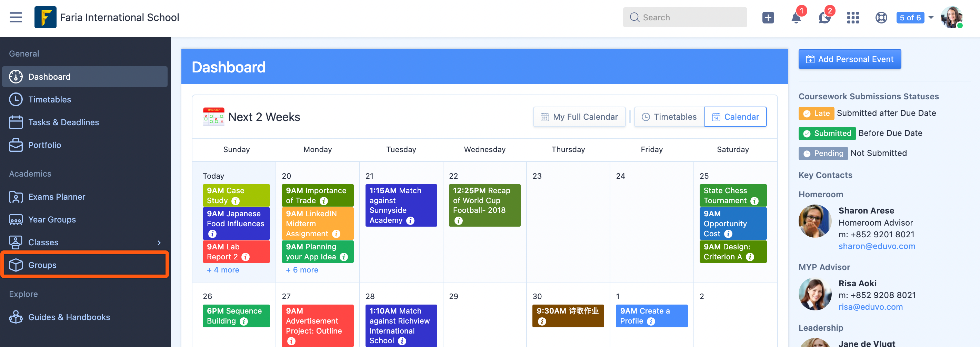Switch to the Timetables view toggle
Image resolution: width=980 pixels, height=347 pixels.
(x=669, y=117)
